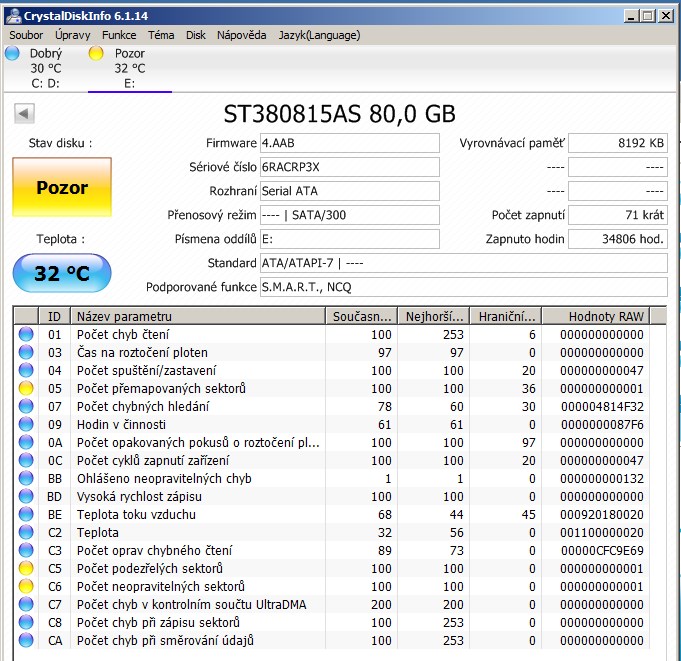Viewport: 681px width, 661px height.
Task: Click the serial number field 6RACRP3X
Action: coord(348,167)
